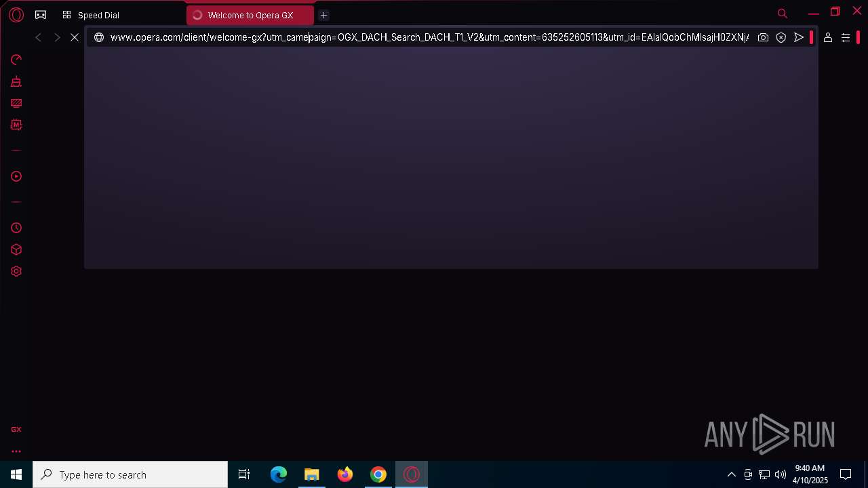Open Settings gear in sidebar
This screenshot has width=868, height=488.
[16, 271]
